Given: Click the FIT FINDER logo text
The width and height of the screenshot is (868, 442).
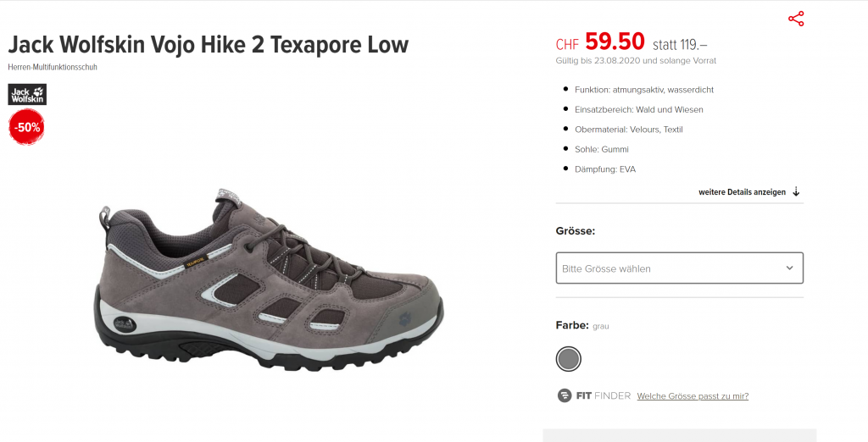Looking at the screenshot, I should tap(604, 395).
